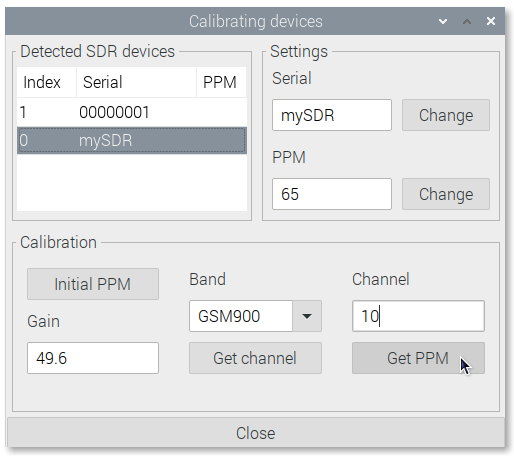Open the Band GSM900 dropdown arrow

tap(307, 316)
